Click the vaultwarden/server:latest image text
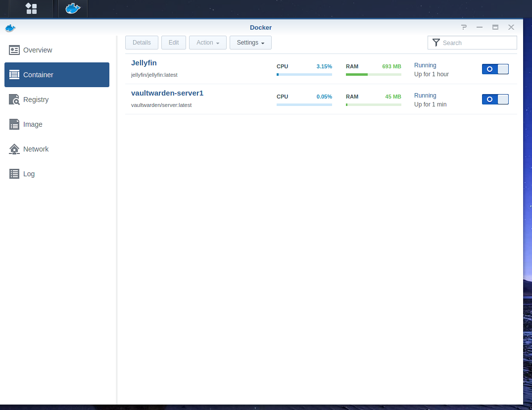 click(161, 105)
